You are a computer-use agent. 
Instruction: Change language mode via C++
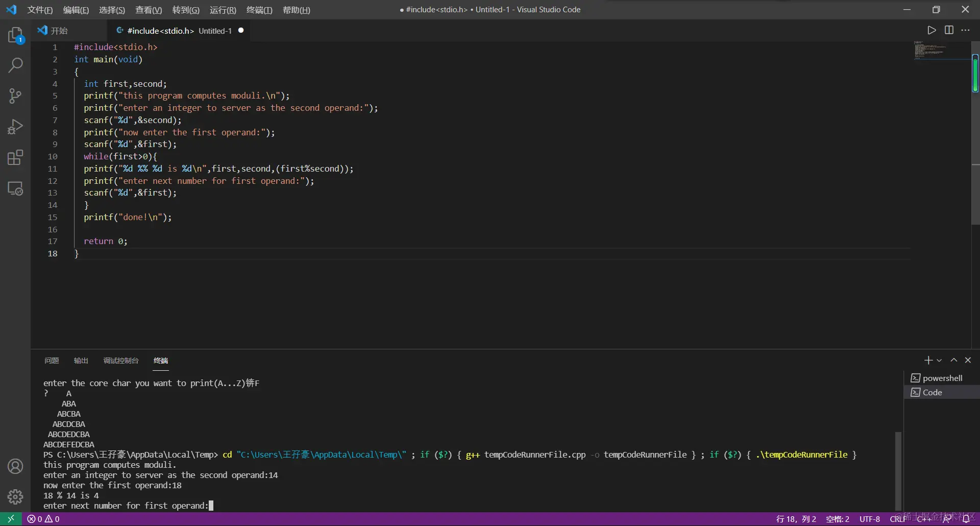point(924,519)
